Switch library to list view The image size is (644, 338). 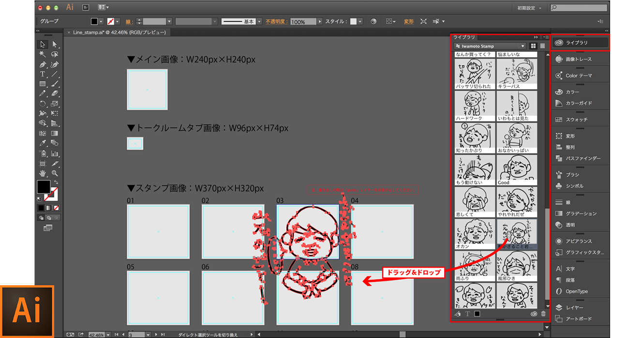point(542,46)
